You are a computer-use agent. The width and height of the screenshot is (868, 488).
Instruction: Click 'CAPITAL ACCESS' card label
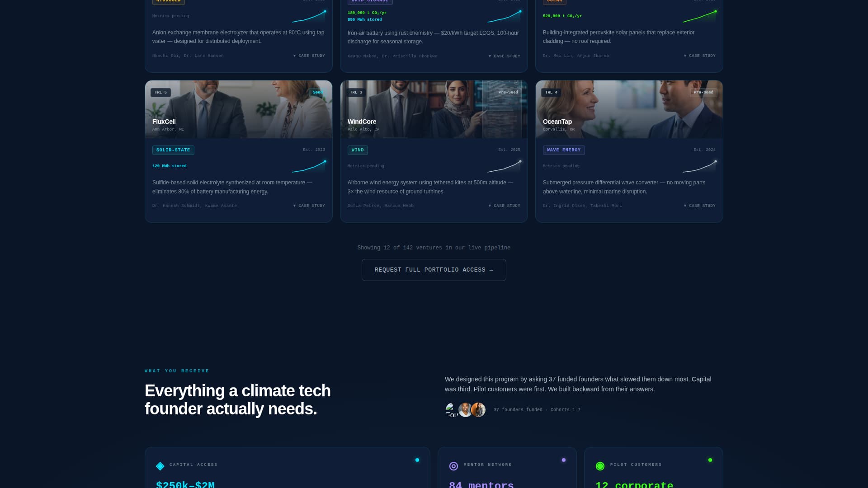pos(193,465)
